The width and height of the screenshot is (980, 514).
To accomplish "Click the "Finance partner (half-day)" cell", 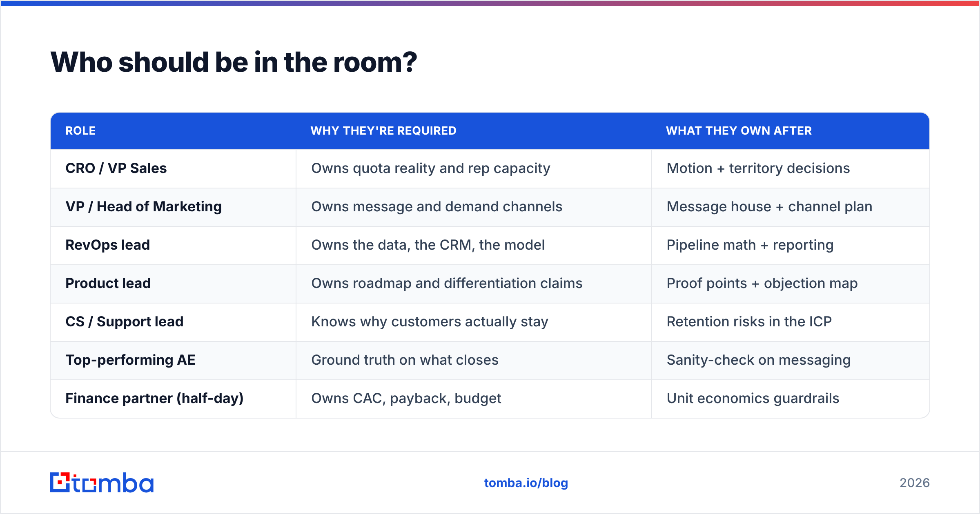I will click(x=173, y=399).
